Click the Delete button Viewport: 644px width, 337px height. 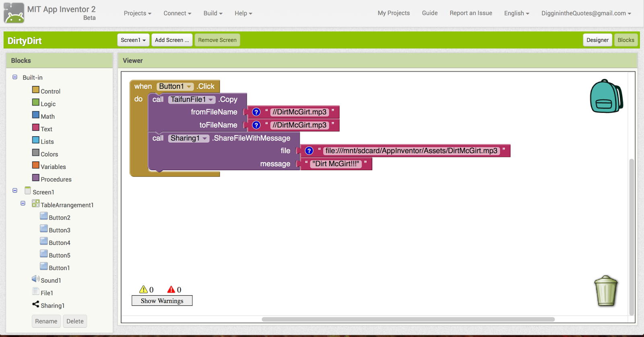75,321
